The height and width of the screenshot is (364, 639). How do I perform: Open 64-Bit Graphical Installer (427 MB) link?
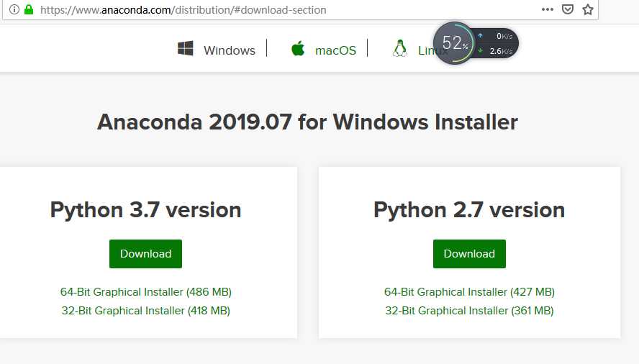(x=469, y=292)
